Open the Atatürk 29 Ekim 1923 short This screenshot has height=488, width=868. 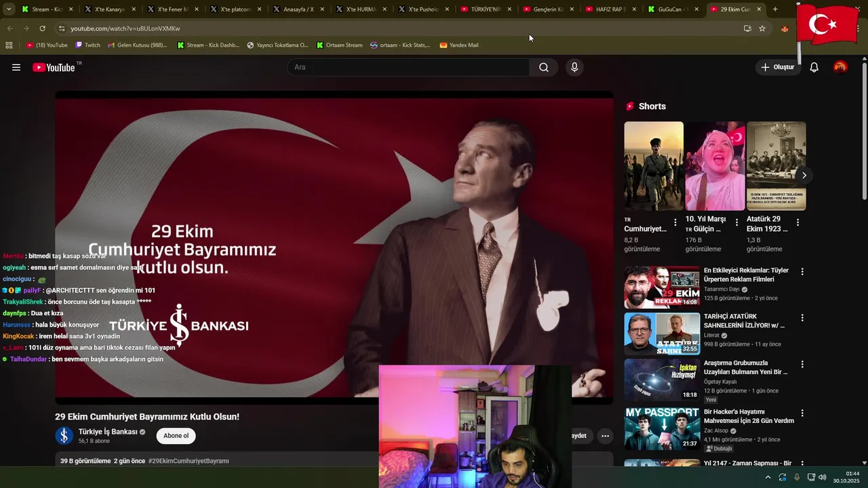[x=776, y=166]
